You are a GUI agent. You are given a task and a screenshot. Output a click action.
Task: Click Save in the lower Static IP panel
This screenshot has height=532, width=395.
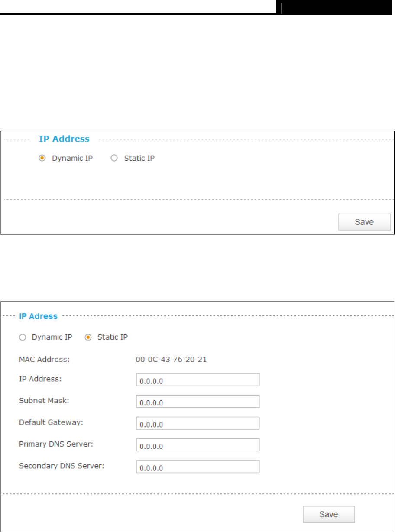pyautogui.click(x=328, y=515)
